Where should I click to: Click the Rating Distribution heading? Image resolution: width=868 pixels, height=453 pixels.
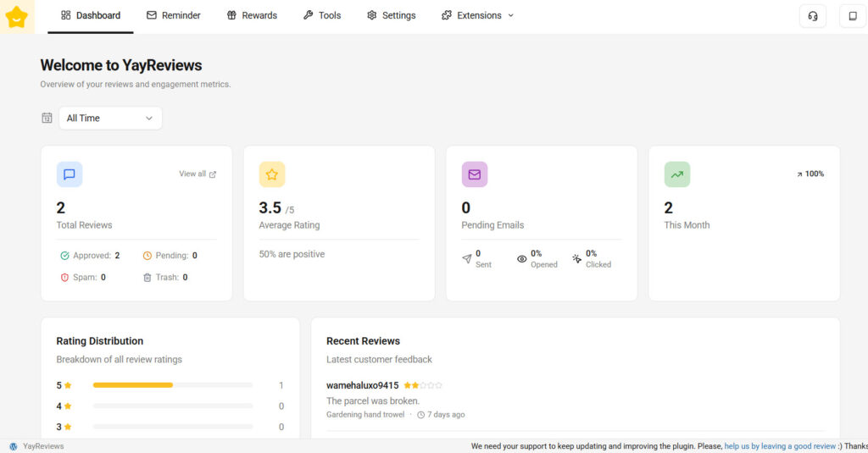[x=100, y=340]
